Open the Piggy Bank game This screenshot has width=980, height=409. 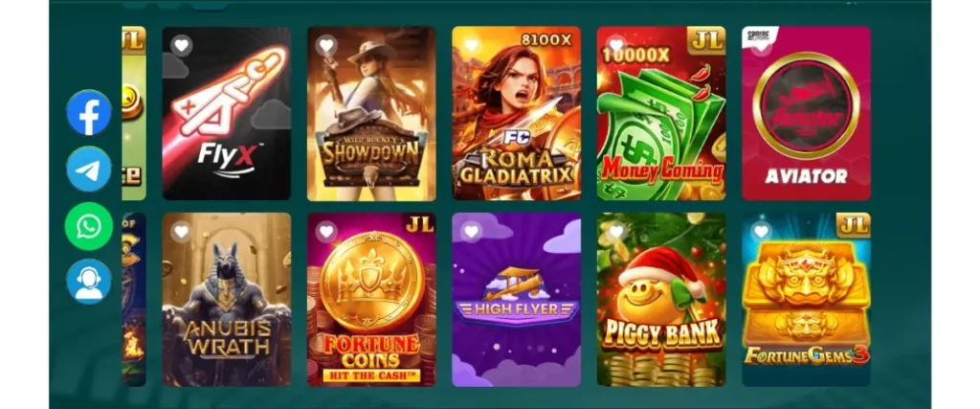click(661, 300)
